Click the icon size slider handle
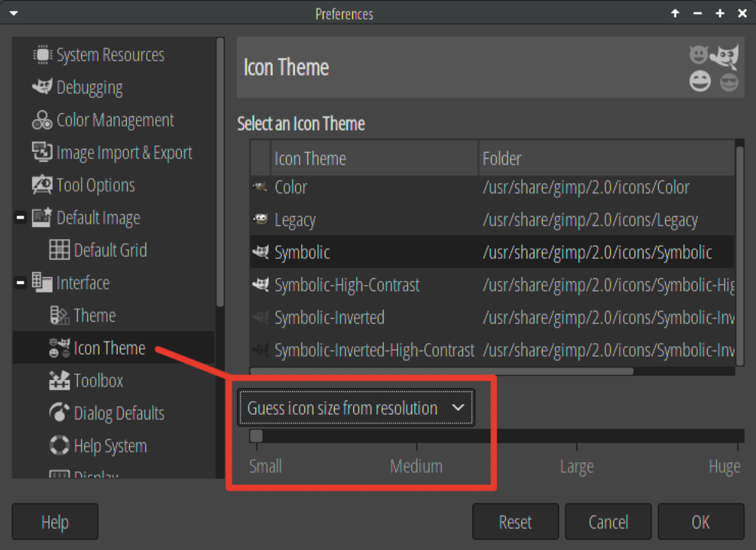This screenshot has height=550, width=756. [256, 436]
